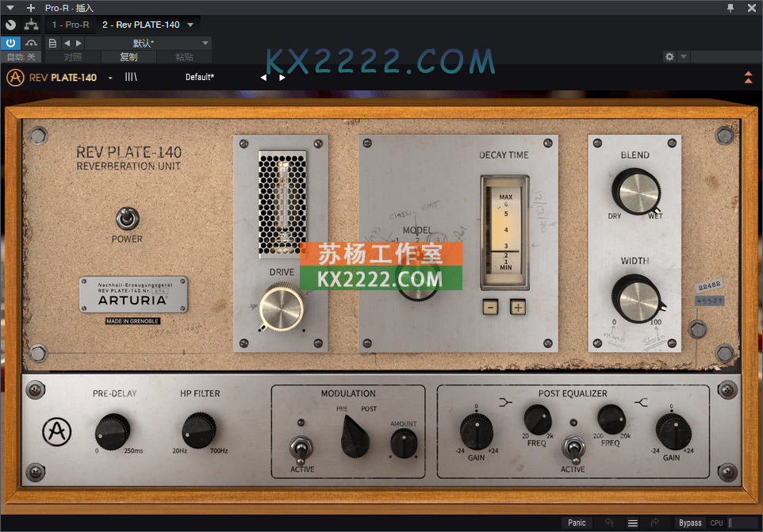763x532 pixels.
Task: Click the 对照 compare button
Action: coord(73,57)
